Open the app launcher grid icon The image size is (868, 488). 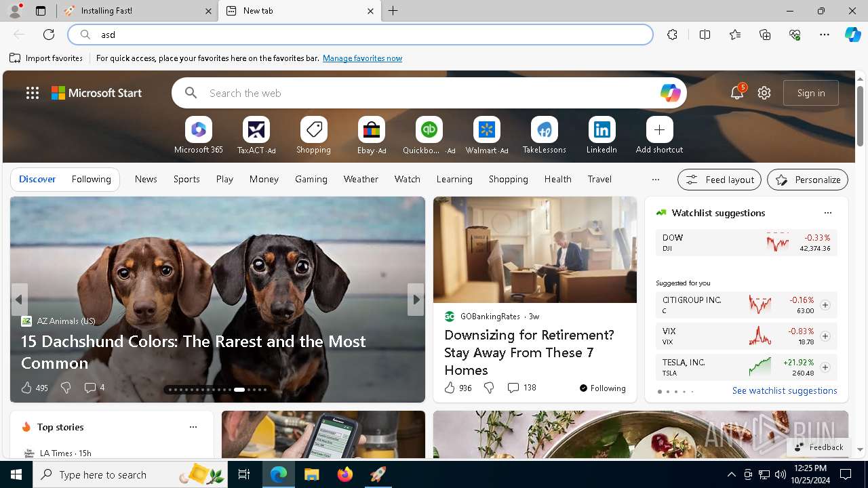tap(33, 93)
